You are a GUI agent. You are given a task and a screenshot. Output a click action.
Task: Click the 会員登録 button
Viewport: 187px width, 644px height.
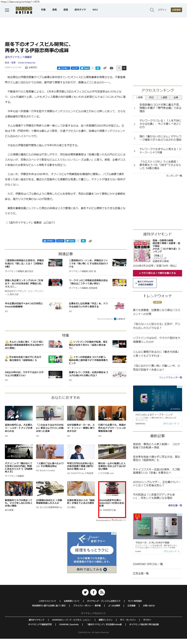pos(176,10)
